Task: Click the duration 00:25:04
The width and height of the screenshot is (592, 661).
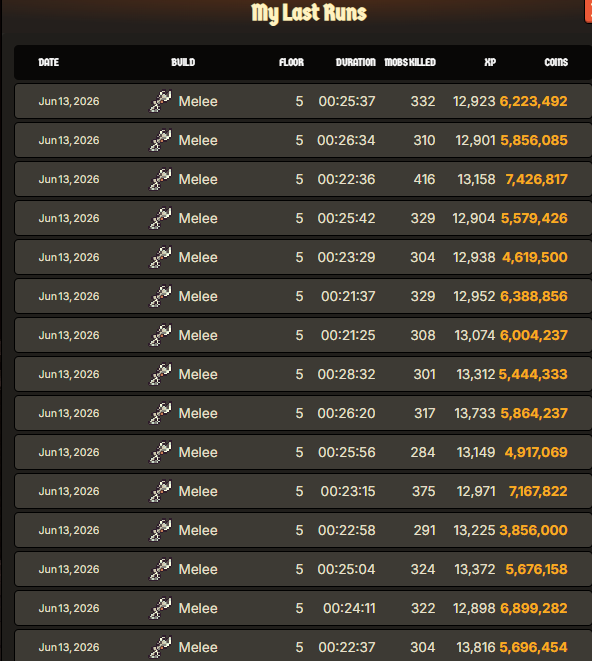Action: pyautogui.click(x=346, y=569)
